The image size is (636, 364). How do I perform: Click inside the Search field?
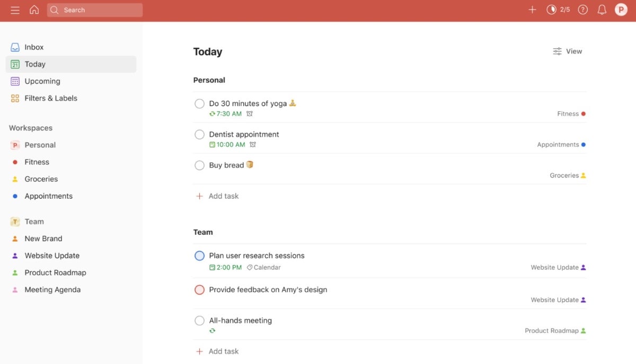(94, 10)
